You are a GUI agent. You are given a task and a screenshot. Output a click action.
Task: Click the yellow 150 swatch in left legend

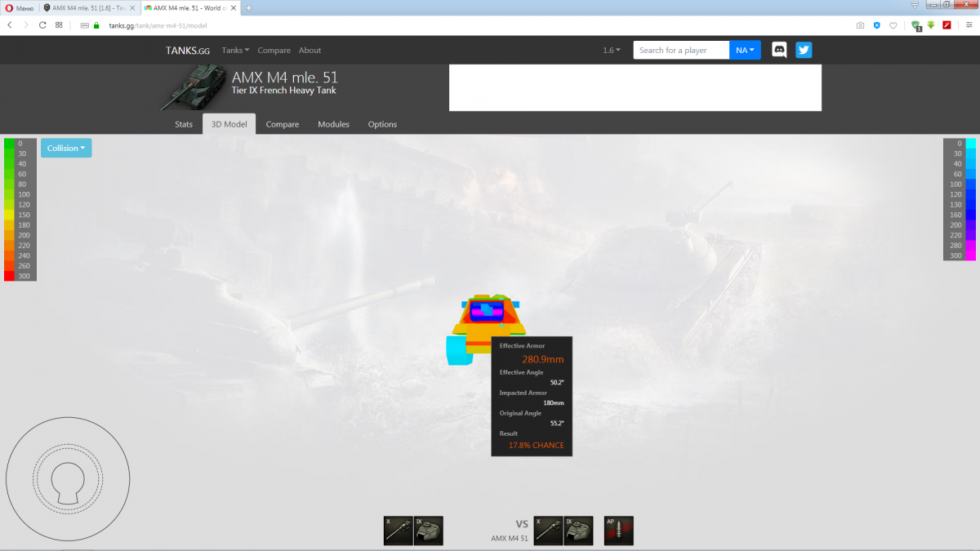tap(9, 215)
